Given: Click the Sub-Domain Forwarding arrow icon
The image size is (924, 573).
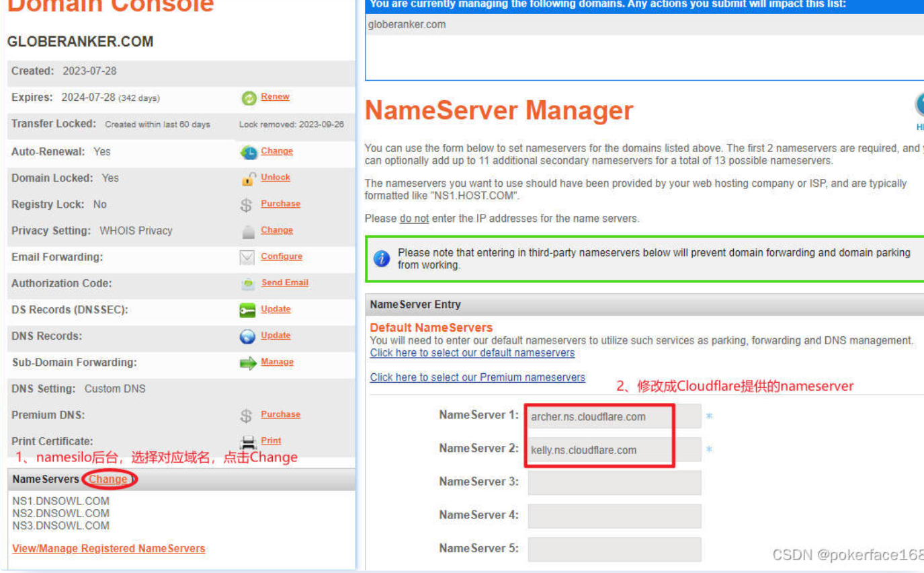Looking at the screenshot, I should point(249,363).
